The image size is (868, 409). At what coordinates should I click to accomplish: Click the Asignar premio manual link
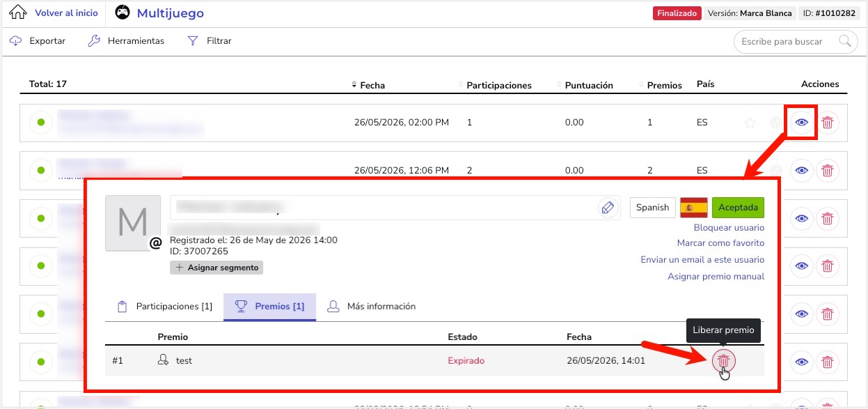tap(716, 277)
